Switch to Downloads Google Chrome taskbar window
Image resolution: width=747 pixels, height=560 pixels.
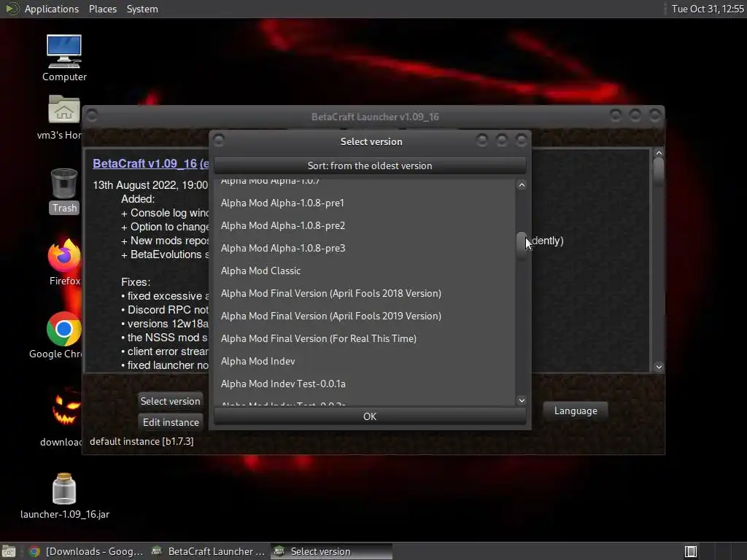[x=86, y=551]
